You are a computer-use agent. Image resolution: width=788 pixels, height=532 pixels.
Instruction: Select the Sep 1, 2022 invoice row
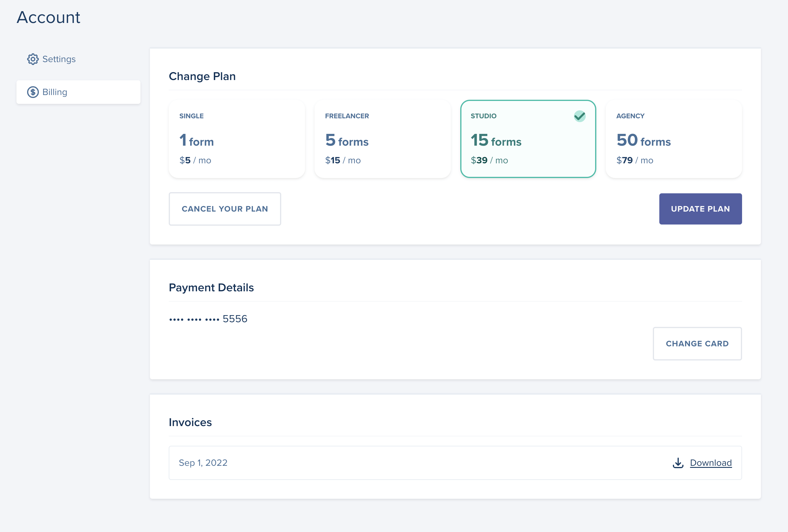click(407, 463)
